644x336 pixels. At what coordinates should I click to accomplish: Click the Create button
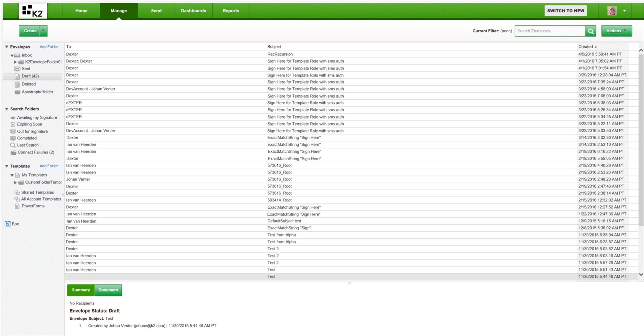click(30, 31)
